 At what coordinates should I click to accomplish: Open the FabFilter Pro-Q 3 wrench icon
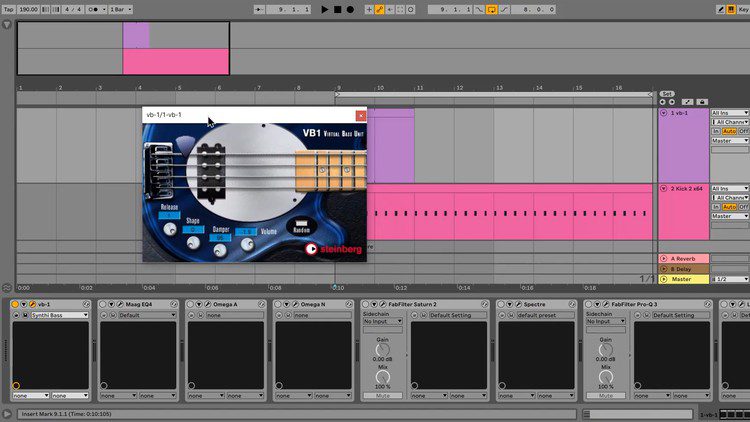point(606,304)
